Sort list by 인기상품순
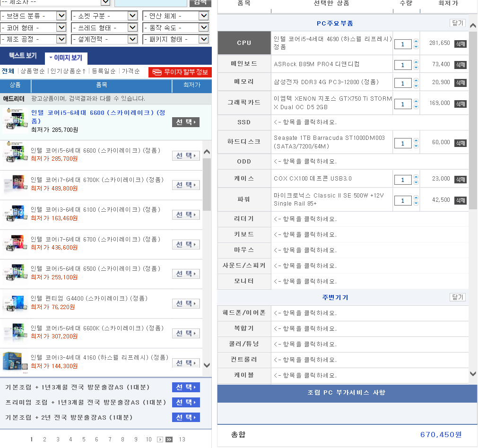478x448 pixels. [68, 71]
